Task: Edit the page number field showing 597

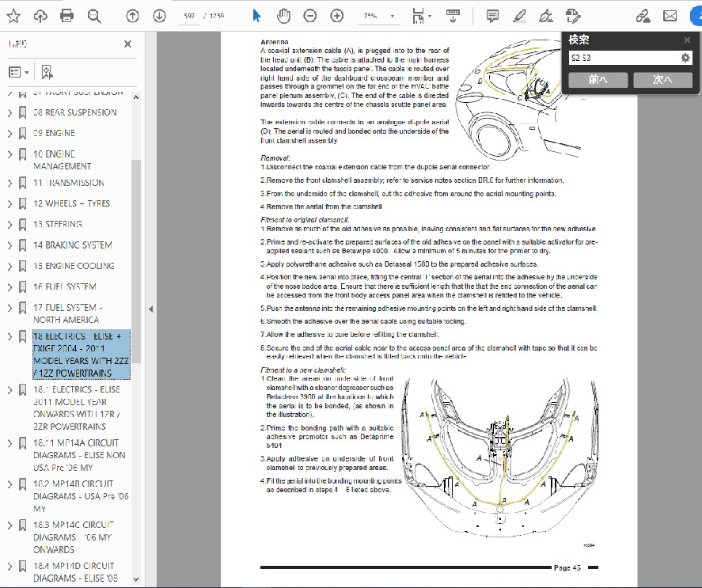Action: coord(189,16)
